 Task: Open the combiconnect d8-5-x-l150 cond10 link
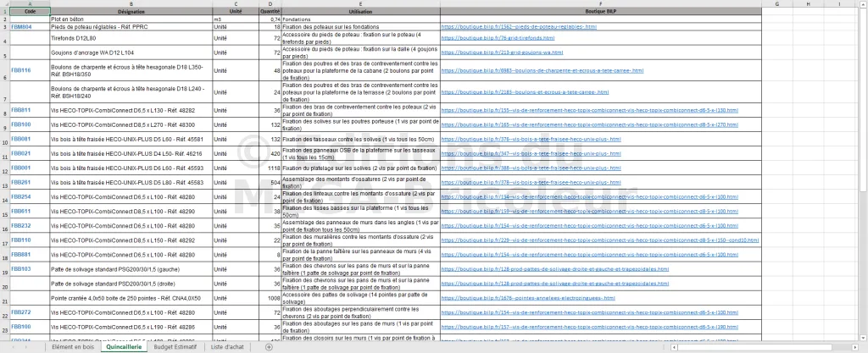600,240
